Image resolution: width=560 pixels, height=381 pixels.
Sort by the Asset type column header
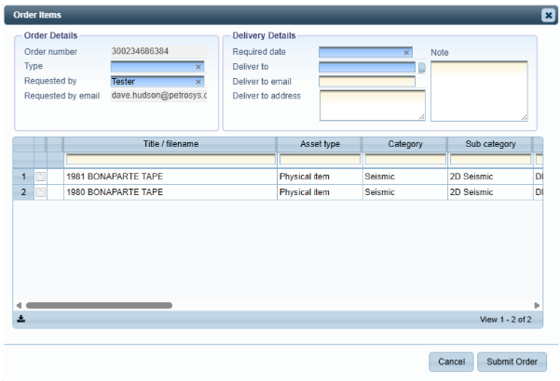click(320, 144)
